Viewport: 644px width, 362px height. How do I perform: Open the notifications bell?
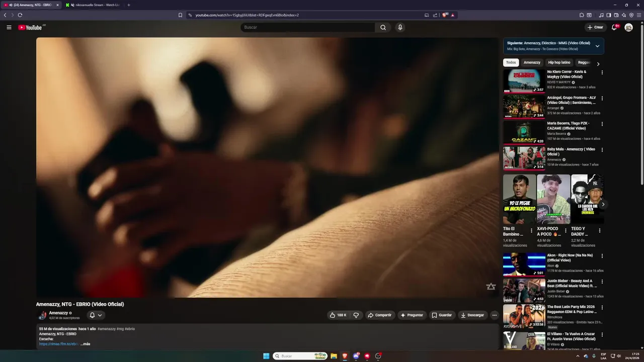pyautogui.click(x=614, y=27)
